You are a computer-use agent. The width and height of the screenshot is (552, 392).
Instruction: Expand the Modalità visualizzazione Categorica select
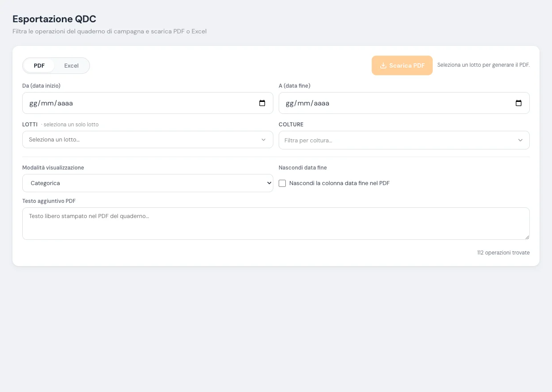click(148, 183)
